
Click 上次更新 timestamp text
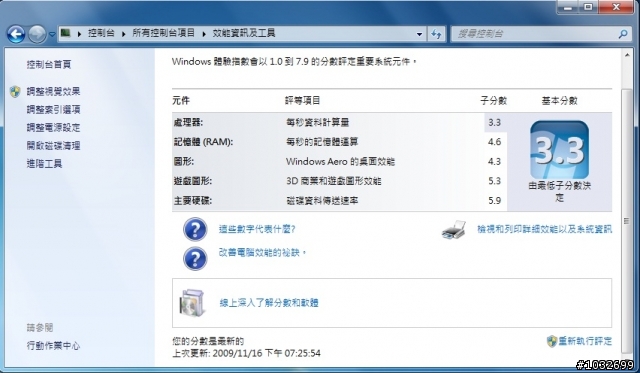click(247, 353)
